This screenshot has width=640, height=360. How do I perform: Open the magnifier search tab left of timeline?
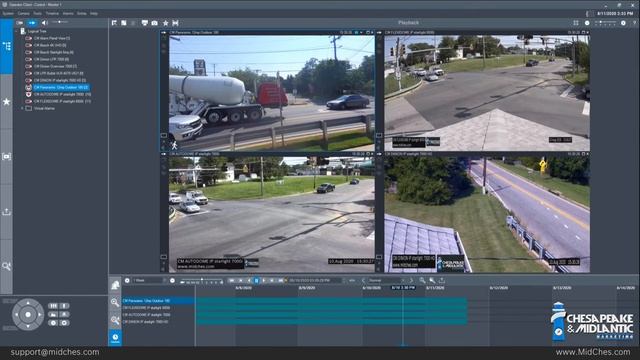click(x=115, y=302)
